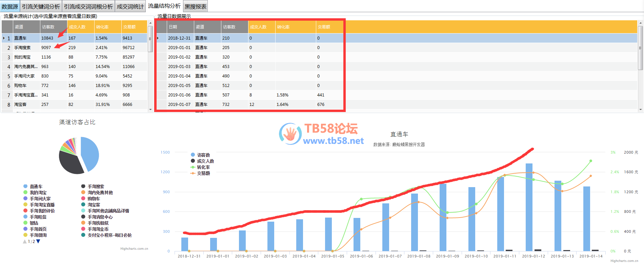Go to next pie legend page arrow
The height and width of the screenshot is (268, 644).
tap(38, 242)
